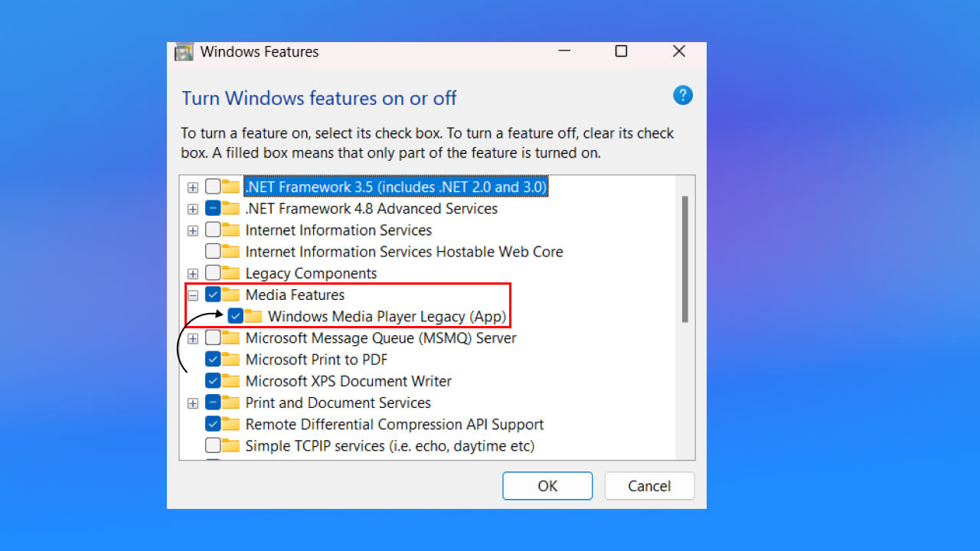Screen dimensions: 980x551
Task: Expand the Print and Document Services node
Action: pyautogui.click(x=193, y=403)
